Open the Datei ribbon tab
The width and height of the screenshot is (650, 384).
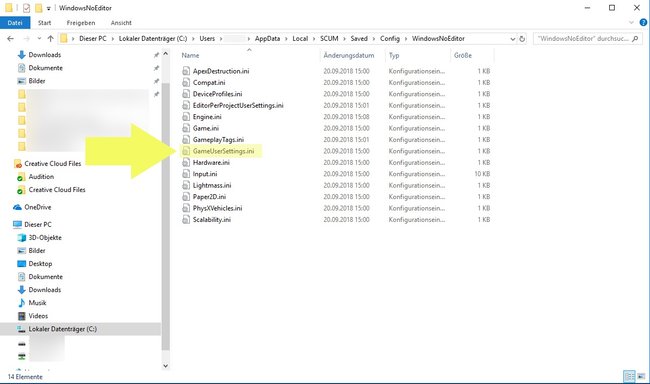point(15,23)
